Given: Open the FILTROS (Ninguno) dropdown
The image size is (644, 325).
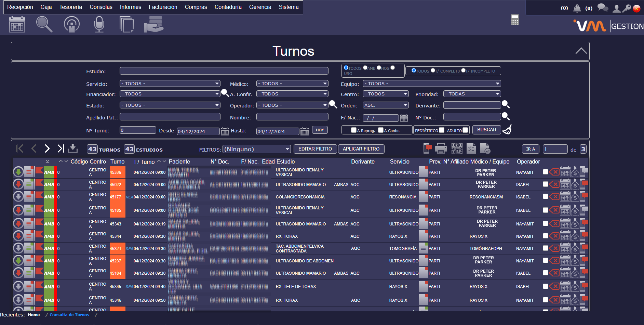Looking at the screenshot, I should pyautogui.click(x=256, y=149).
